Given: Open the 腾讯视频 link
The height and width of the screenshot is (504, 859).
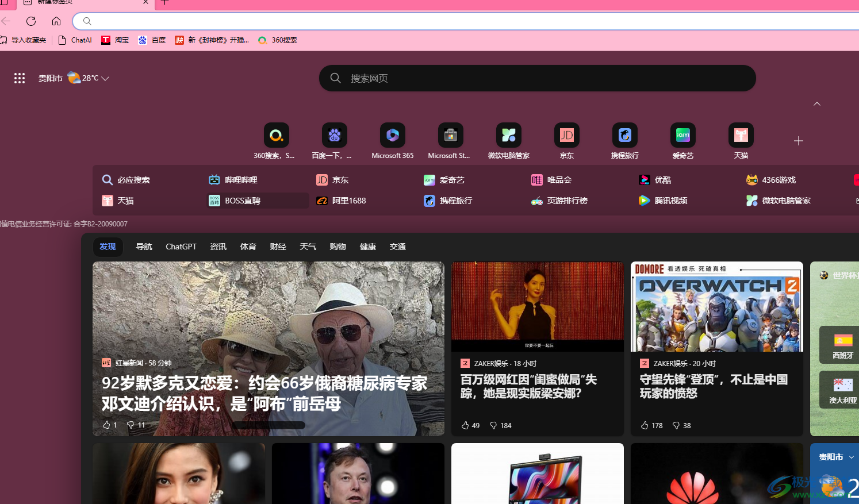Looking at the screenshot, I should click(x=663, y=201).
